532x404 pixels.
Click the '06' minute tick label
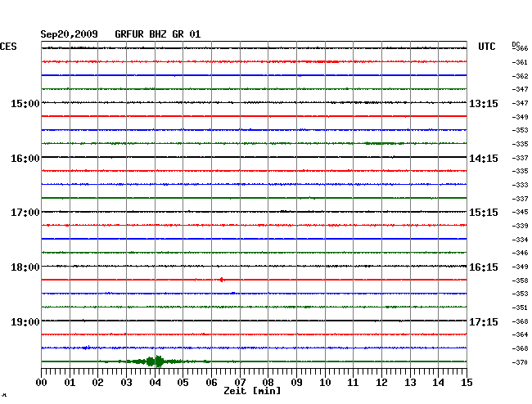pyautogui.click(x=211, y=383)
